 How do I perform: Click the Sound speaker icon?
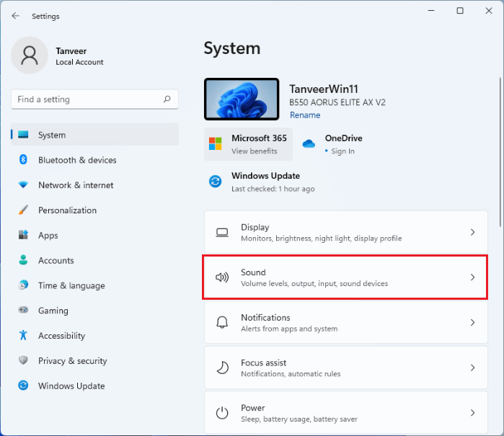coord(222,277)
